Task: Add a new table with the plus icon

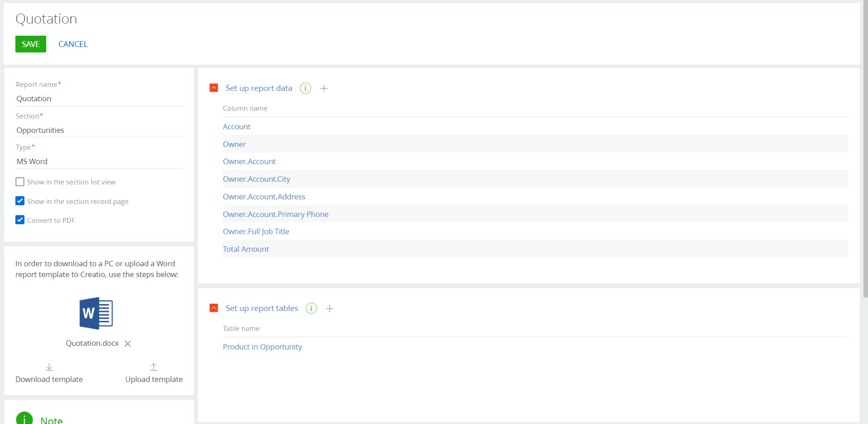Action: 330,308
